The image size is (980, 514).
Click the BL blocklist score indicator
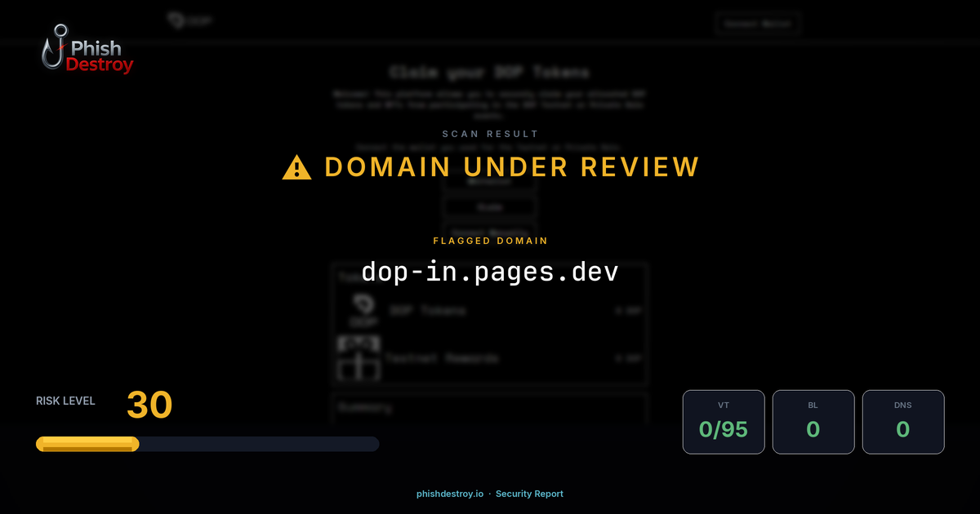coord(813,422)
